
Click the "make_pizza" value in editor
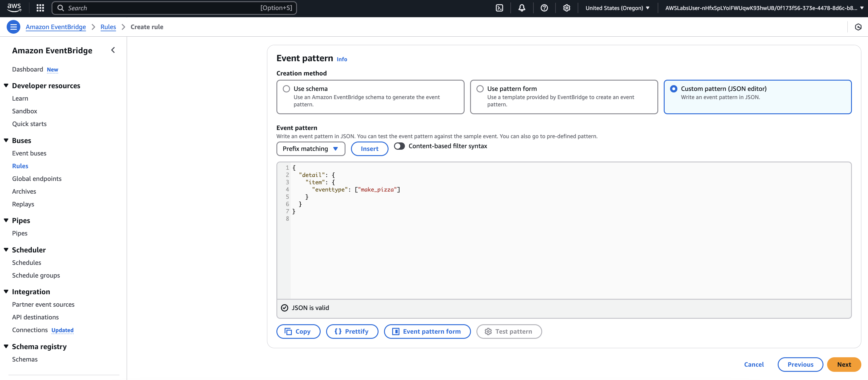click(x=377, y=190)
